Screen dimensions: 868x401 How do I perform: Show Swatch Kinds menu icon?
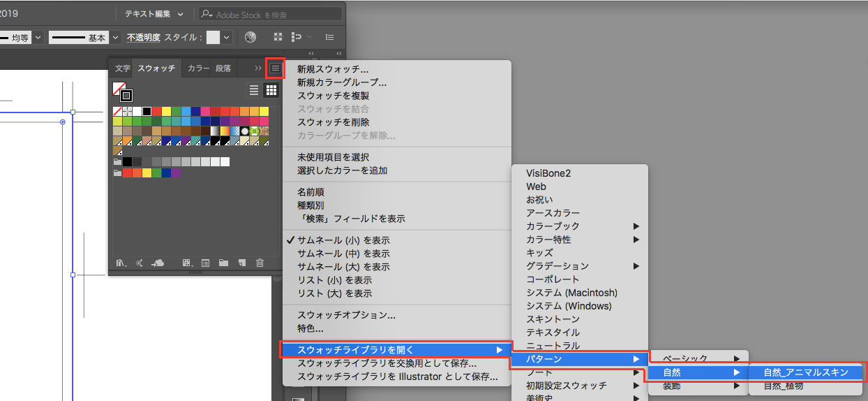click(187, 263)
